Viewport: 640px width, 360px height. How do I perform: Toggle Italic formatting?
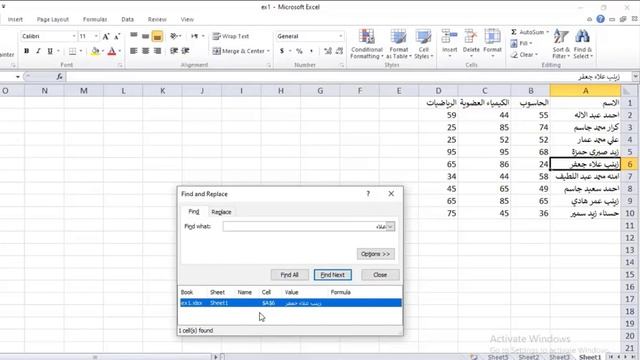click(x=38, y=51)
